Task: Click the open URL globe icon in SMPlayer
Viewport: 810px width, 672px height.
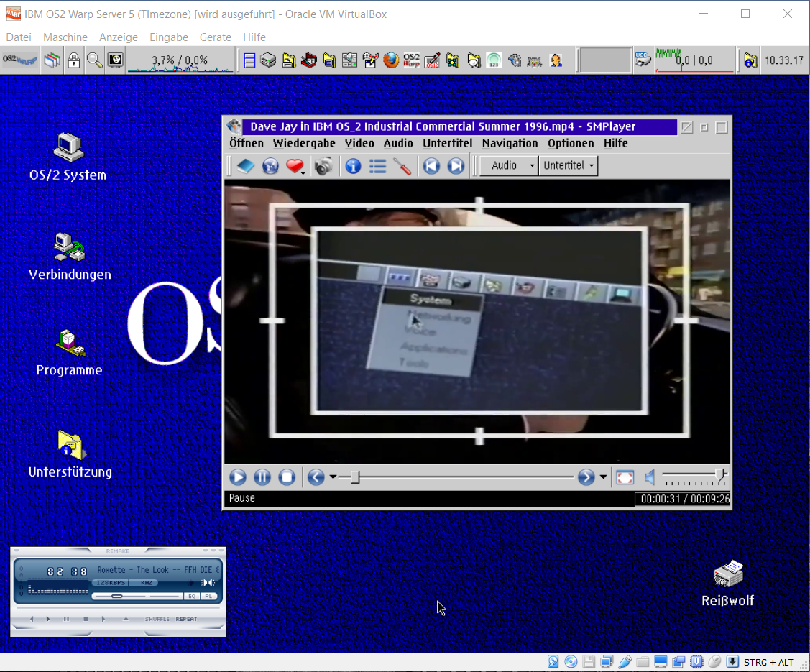Action: tap(270, 166)
